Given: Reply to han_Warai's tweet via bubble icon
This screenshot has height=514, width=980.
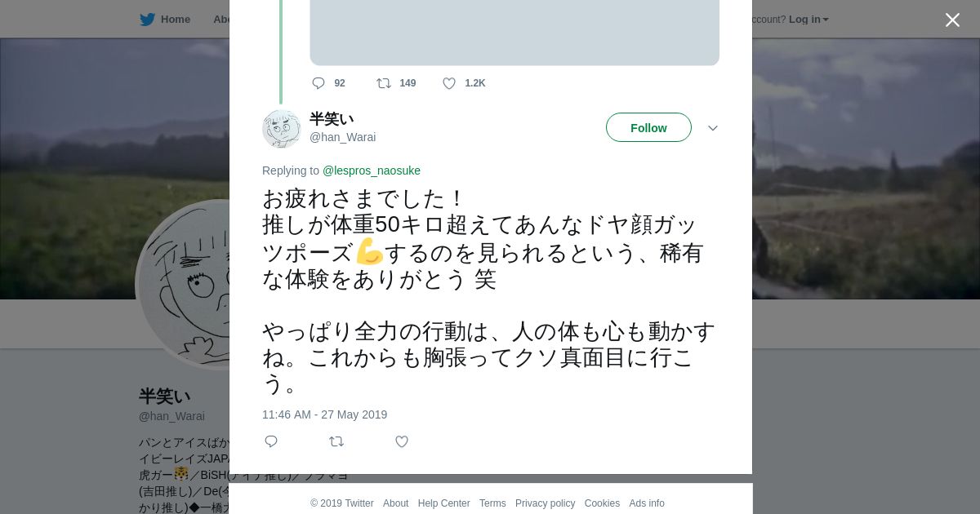Looking at the screenshot, I should point(271,441).
